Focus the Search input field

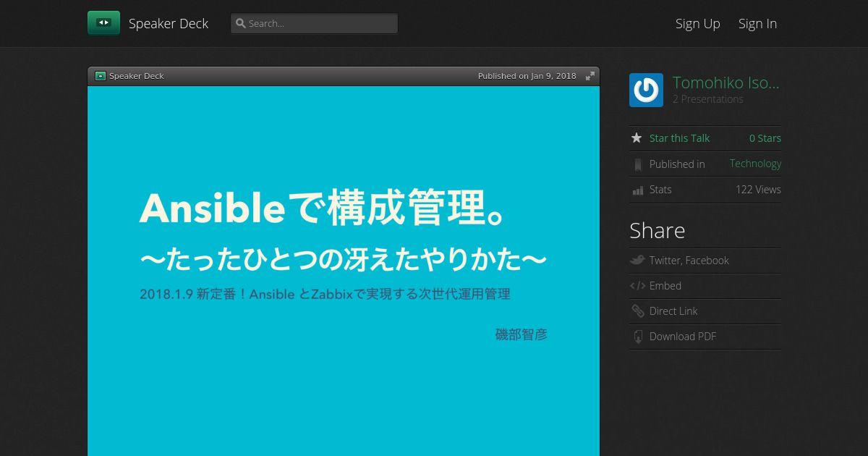314,23
